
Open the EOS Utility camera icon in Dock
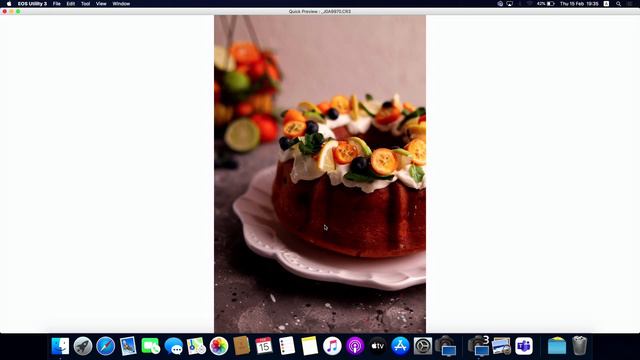[446, 346]
